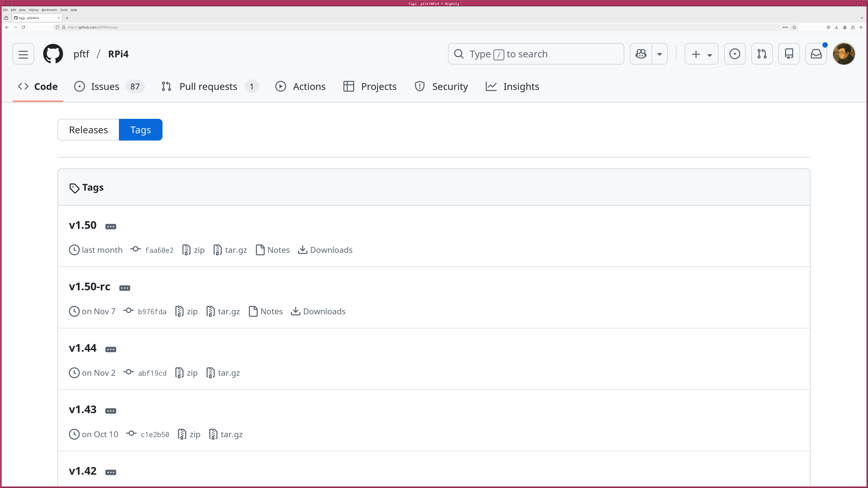Switch to the Releases view
This screenshot has height=488, width=868.
tap(88, 130)
